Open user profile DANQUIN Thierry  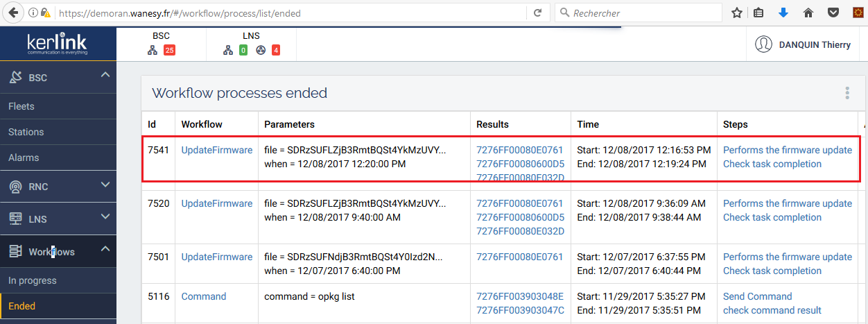point(803,44)
